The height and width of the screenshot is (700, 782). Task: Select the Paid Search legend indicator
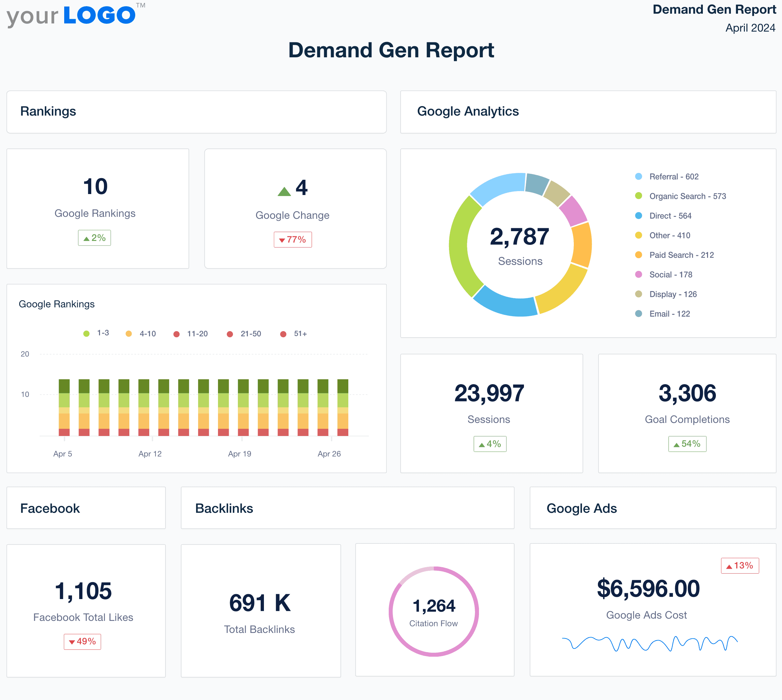click(x=639, y=255)
